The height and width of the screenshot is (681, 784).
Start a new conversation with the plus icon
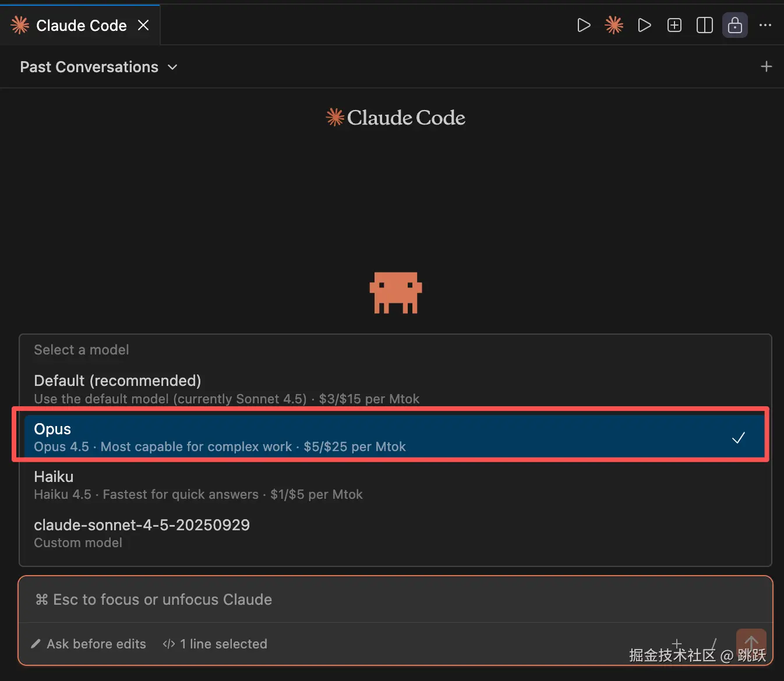pyautogui.click(x=767, y=66)
